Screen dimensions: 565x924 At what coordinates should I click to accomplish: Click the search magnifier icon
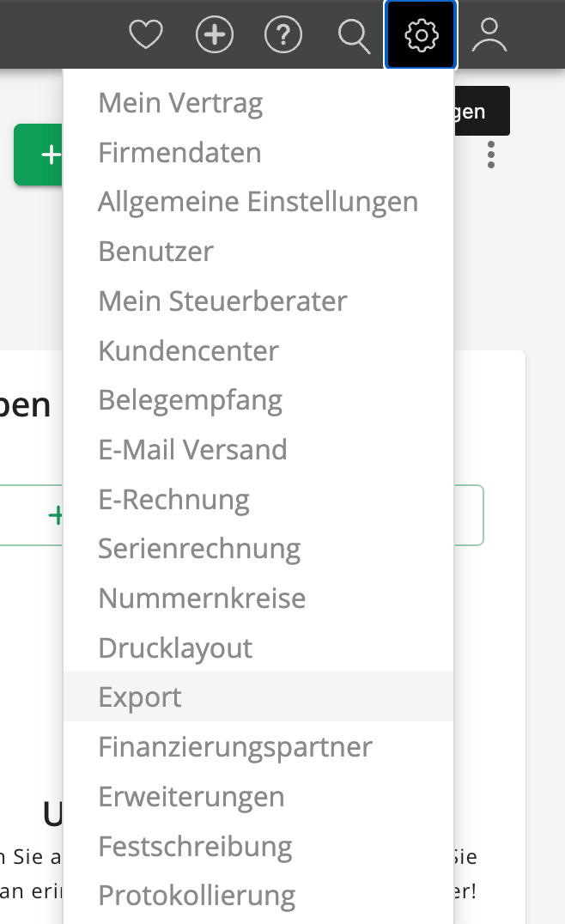tap(352, 34)
